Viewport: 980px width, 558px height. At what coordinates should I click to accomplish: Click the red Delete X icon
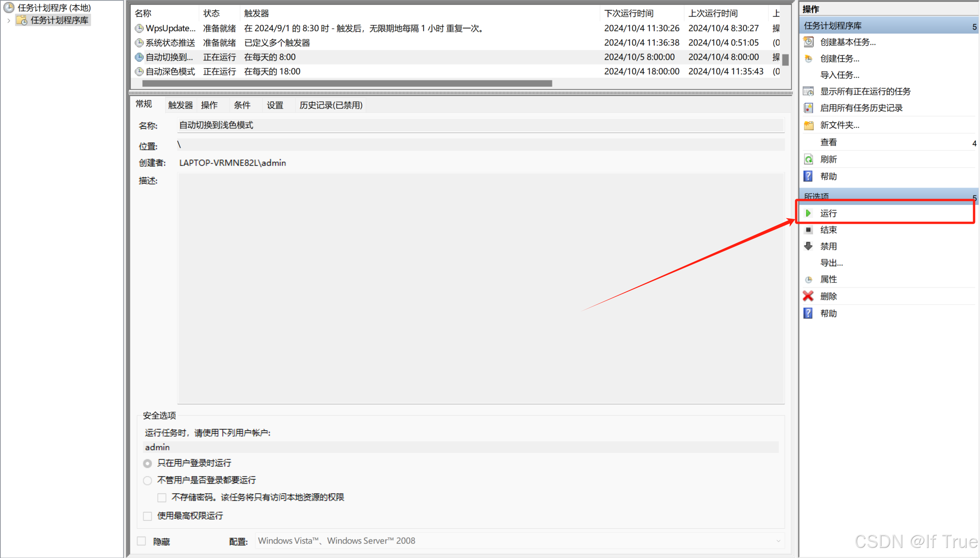pos(808,296)
